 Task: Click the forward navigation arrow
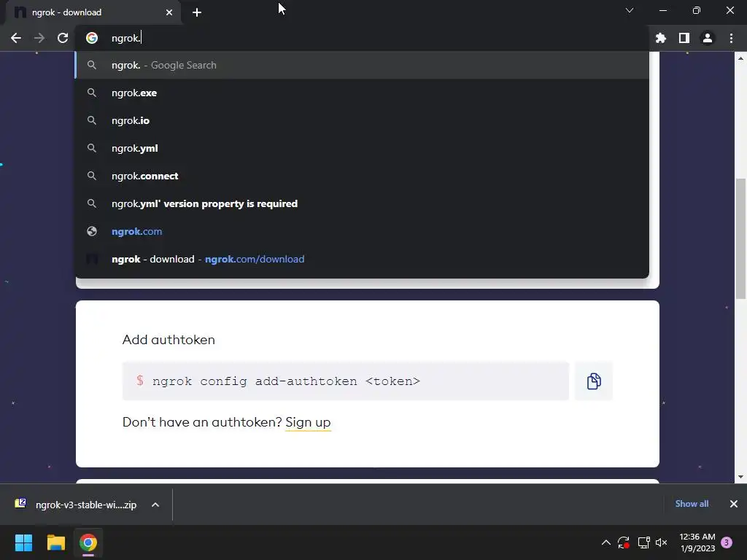click(39, 38)
